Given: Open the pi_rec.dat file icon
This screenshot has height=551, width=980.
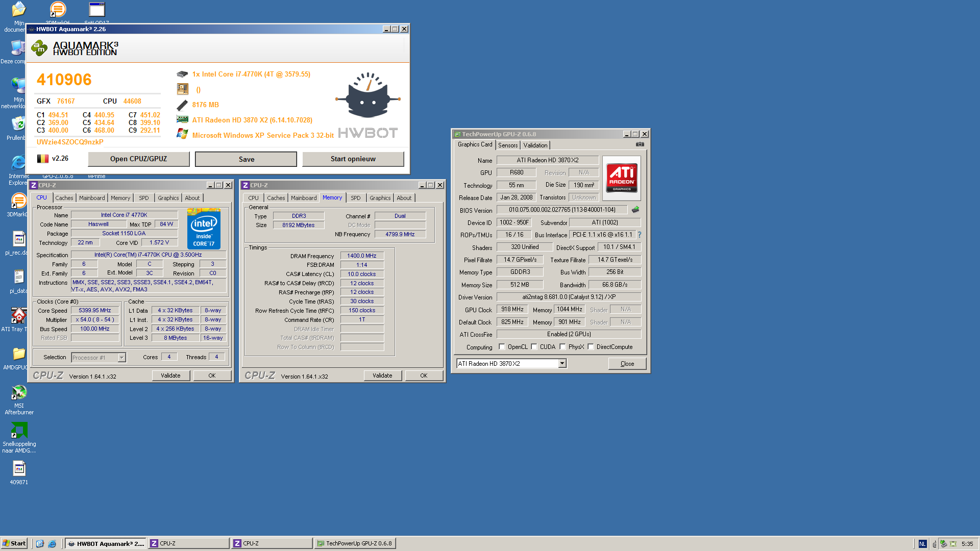Looking at the screenshot, I should tap(19, 239).
